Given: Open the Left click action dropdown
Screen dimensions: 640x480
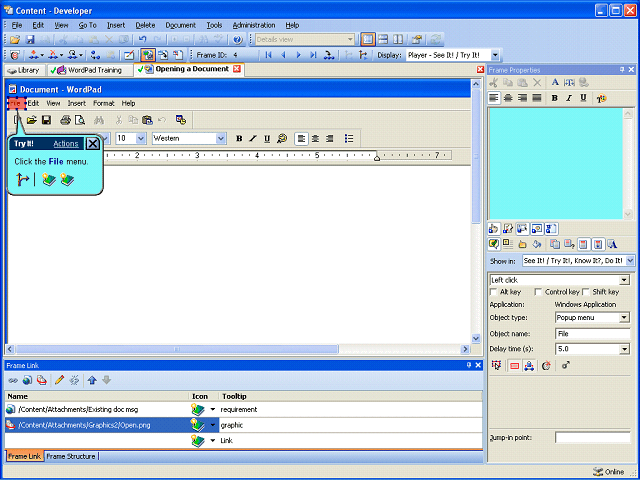Looking at the screenshot, I should (x=624, y=280).
